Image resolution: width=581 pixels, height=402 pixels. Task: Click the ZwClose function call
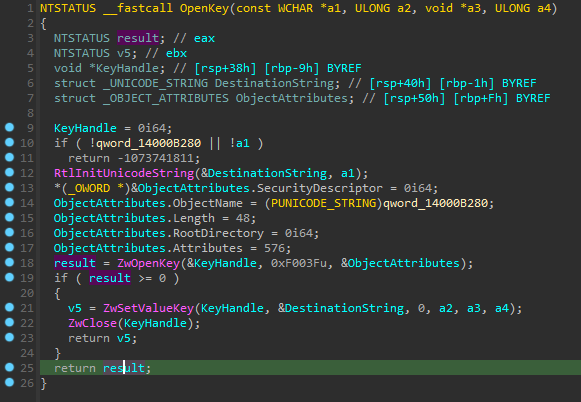(93, 323)
